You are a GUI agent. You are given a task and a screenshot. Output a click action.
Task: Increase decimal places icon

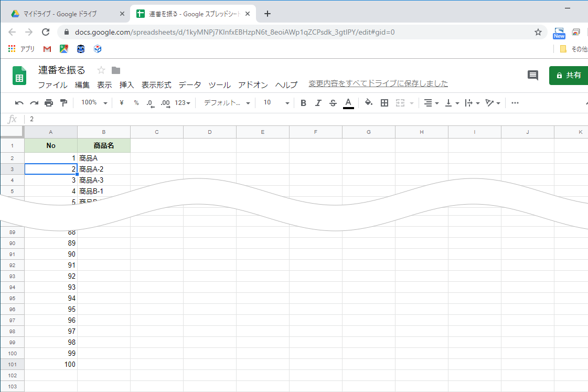point(165,103)
